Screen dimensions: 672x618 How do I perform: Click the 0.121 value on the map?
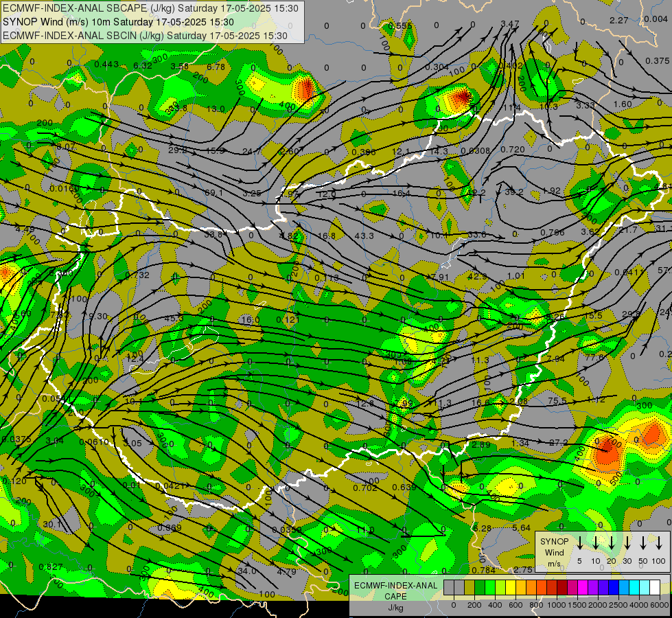(288, 319)
